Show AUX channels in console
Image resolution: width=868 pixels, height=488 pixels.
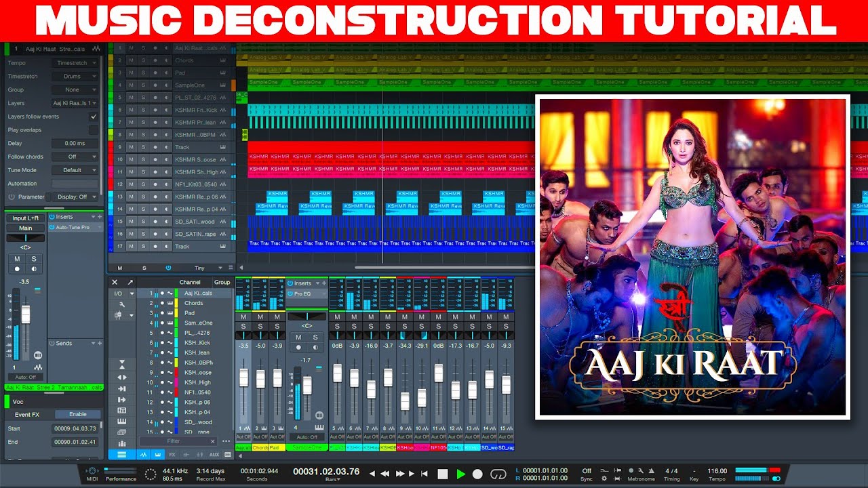coord(214,455)
